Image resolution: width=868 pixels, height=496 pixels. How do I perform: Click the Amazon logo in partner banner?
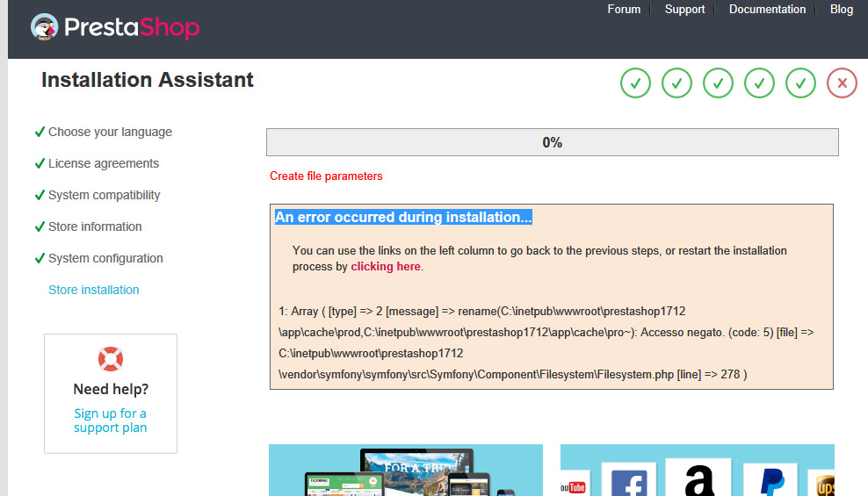(698, 478)
